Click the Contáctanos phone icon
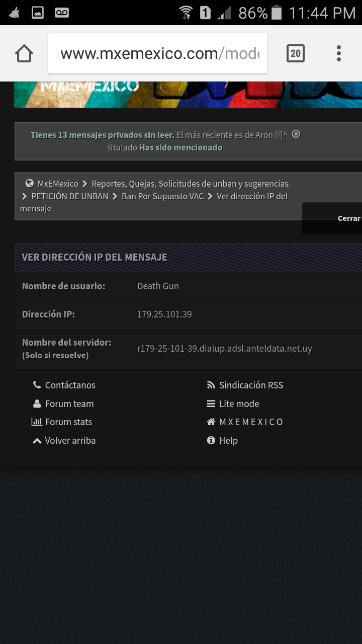This screenshot has height=644, width=362. 37,385
